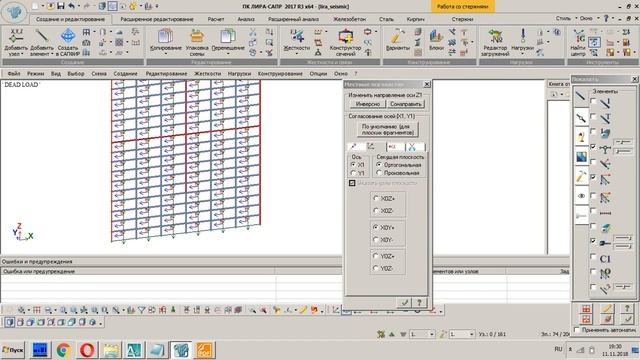
Task: Click the Копирование ribbon icon
Action: click(165, 36)
